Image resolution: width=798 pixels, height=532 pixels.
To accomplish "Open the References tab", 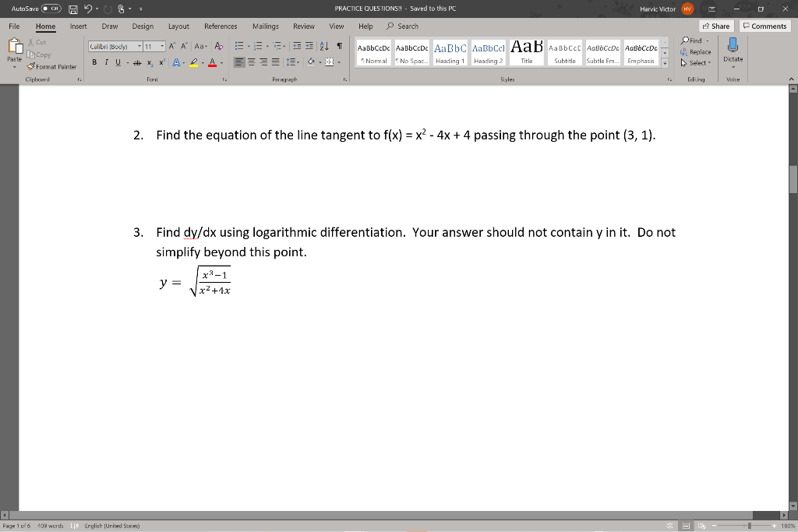I will click(221, 26).
